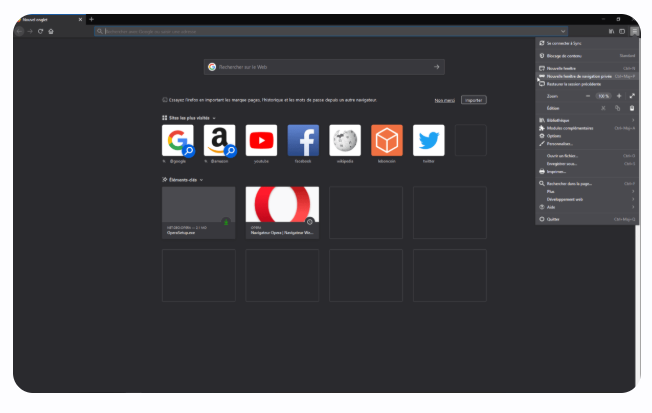This screenshot has height=413, width=652.
Task: Close the hamburger menu button
Action: [634, 31]
